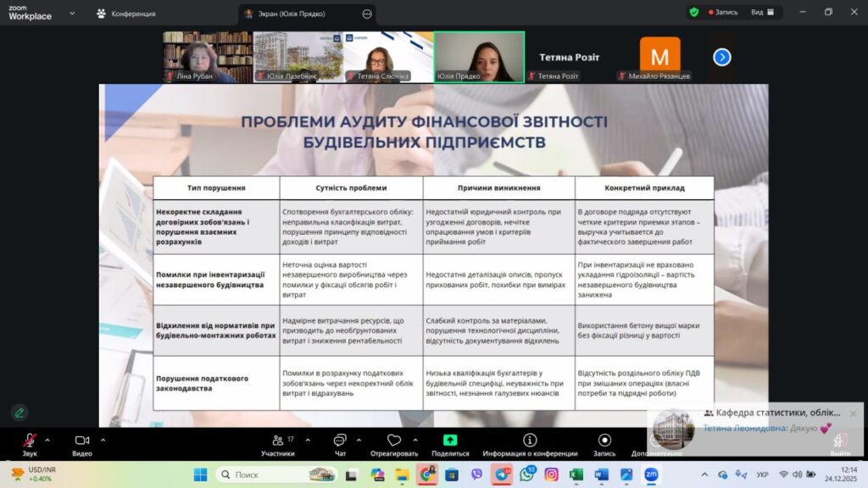The width and height of the screenshot is (868, 488).
Task: Click the Выйти leave meeting button
Action: coord(840,444)
